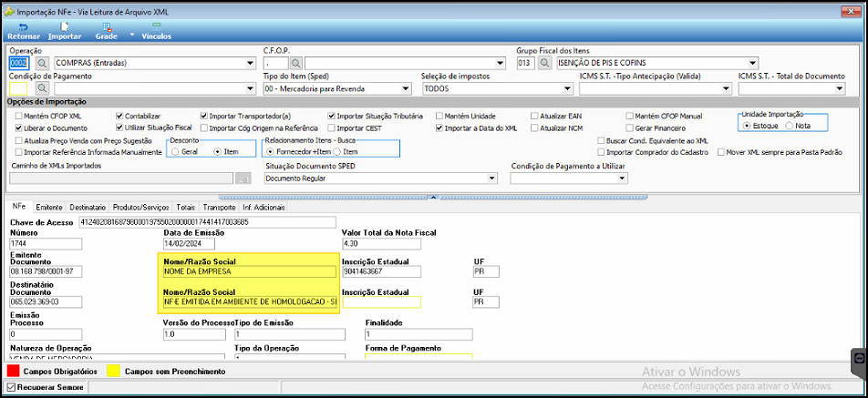This screenshot has height=398, width=868.
Task: Toggle Importar Situação Tributária checkbox
Action: [x=331, y=116]
